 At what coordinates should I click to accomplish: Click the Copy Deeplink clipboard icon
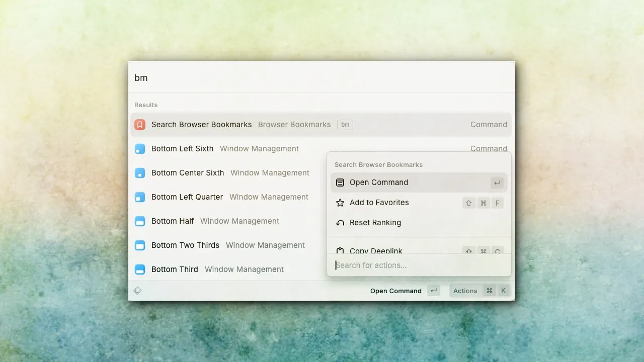point(340,250)
